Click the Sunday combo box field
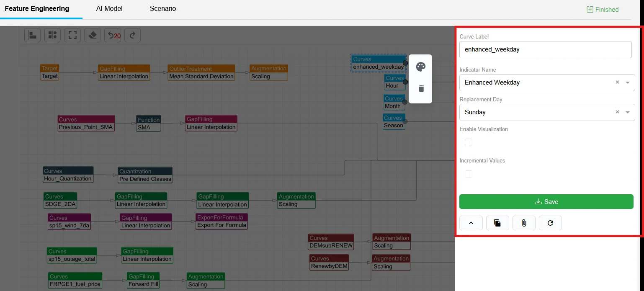This screenshot has height=291, width=644. 547,112
